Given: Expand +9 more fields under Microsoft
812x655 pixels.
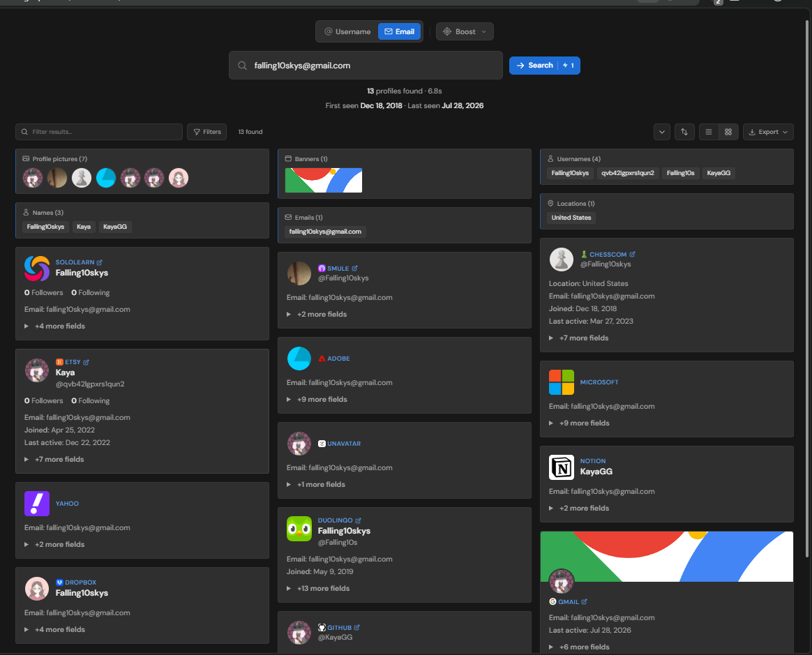Looking at the screenshot, I should click(584, 423).
